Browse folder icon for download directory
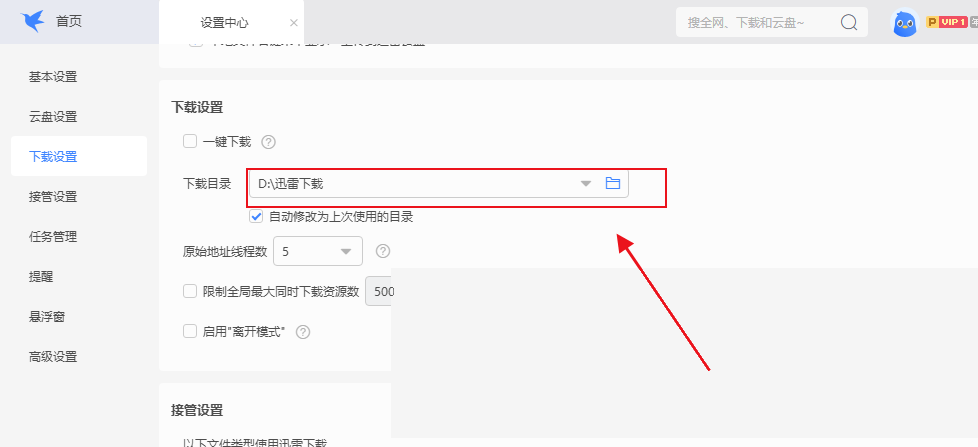 point(613,183)
